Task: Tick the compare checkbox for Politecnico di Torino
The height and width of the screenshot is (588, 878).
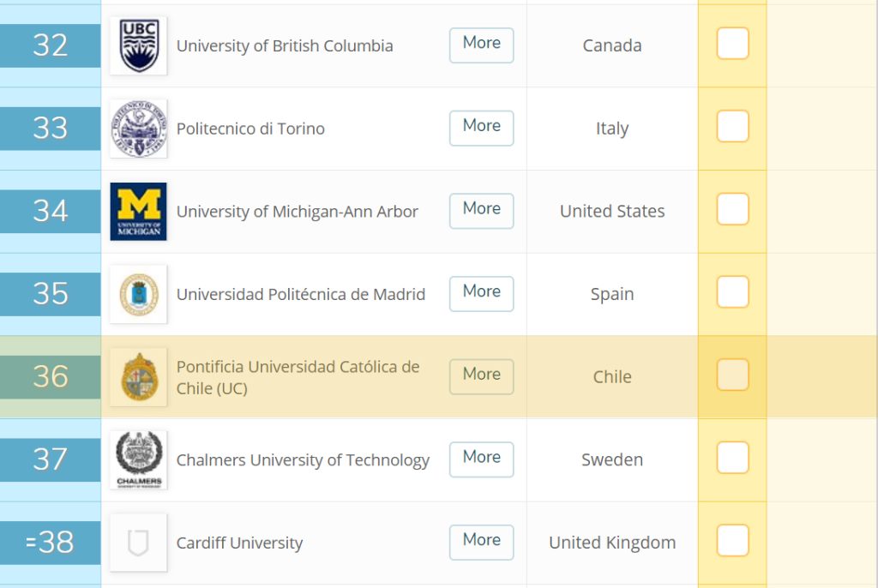Action: pos(732,127)
